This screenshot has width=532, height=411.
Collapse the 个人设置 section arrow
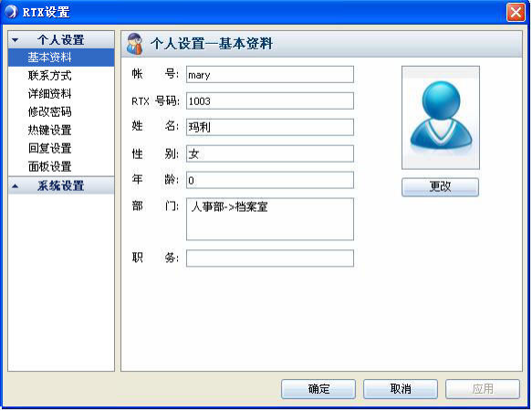15,40
